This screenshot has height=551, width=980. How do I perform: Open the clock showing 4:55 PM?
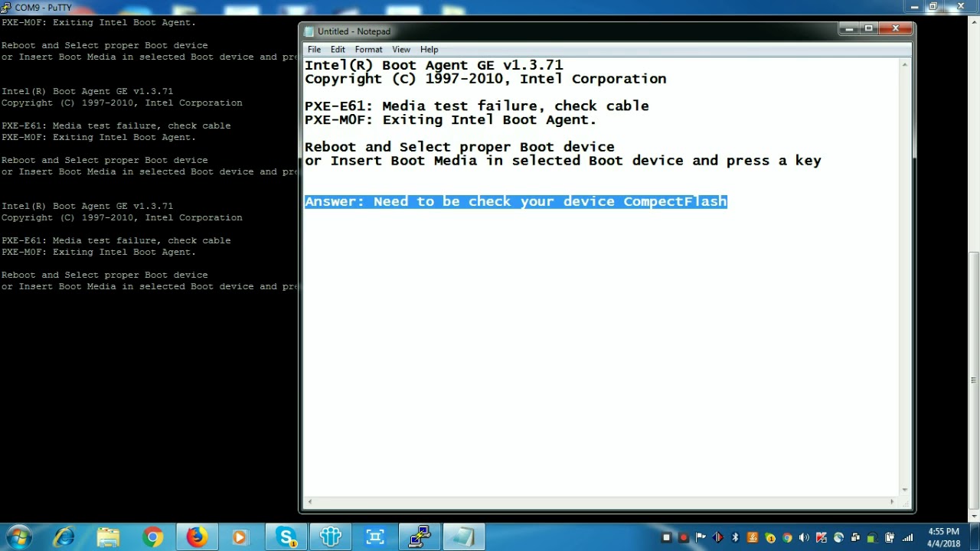(x=943, y=537)
